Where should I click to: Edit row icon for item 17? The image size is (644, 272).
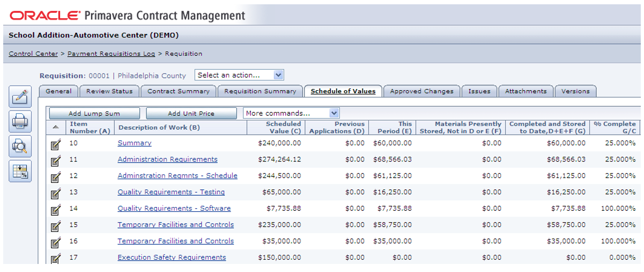(56, 258)
